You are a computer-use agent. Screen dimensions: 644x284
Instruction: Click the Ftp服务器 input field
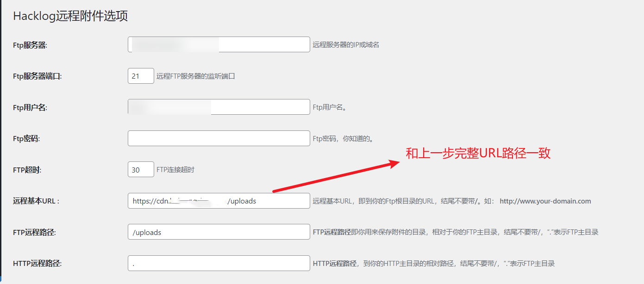click(x=219, y=44)
